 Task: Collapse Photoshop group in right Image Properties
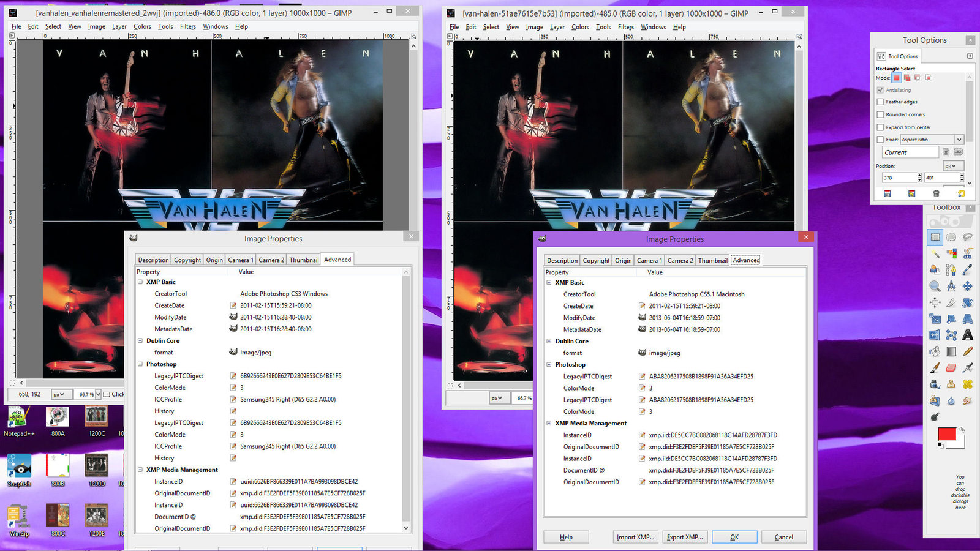(549, 365)
